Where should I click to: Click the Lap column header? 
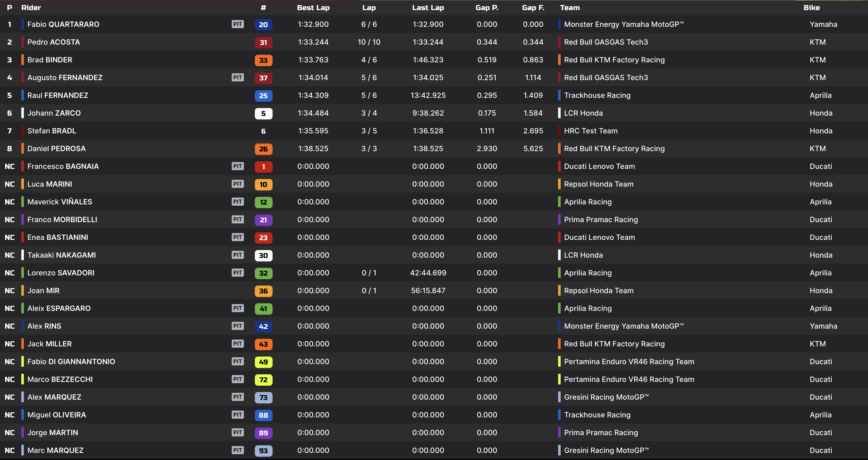click(369, 8)
